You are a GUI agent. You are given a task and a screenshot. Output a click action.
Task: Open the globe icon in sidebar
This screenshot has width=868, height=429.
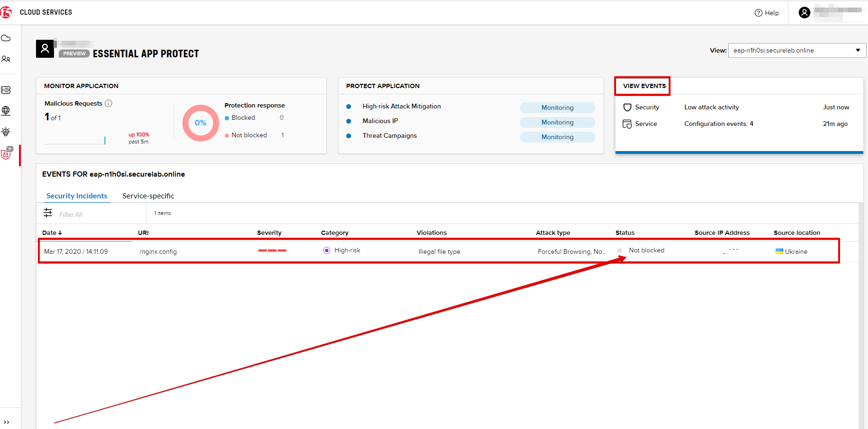[x=6, y=111]
